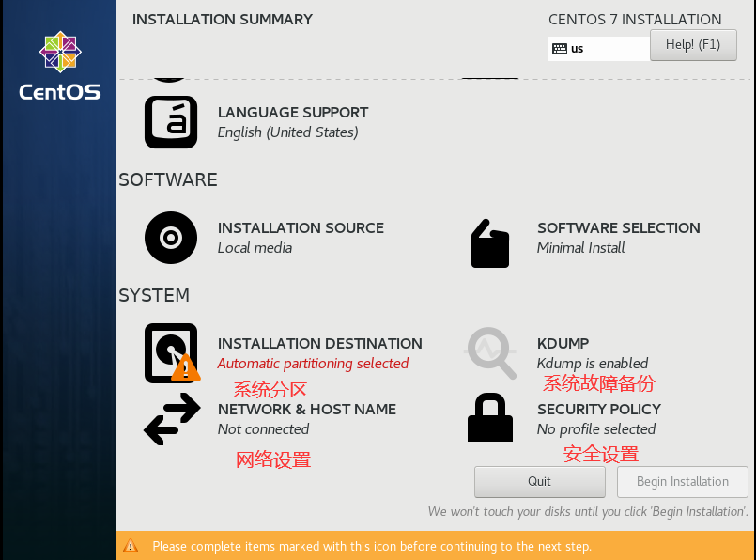
Task: Open Language Support settings icon
Action: click(x=171, y=122)
